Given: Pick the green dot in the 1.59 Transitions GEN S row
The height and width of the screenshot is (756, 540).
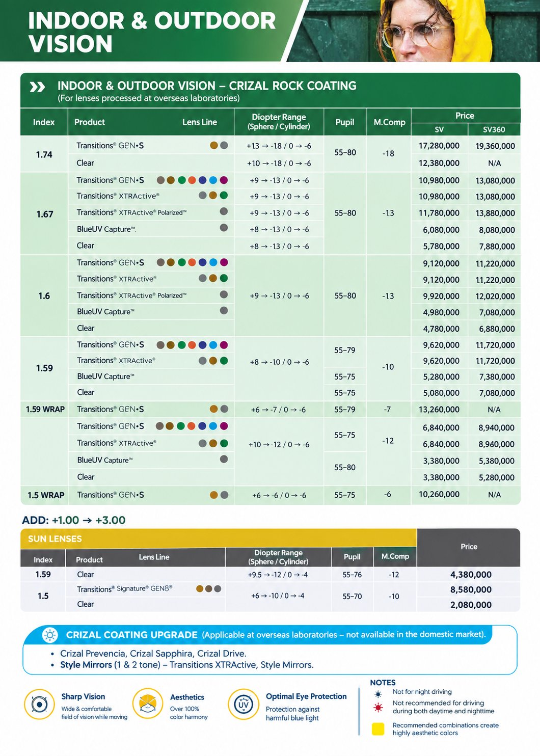Looking at the screenshot, I should [x=182, y=345].
